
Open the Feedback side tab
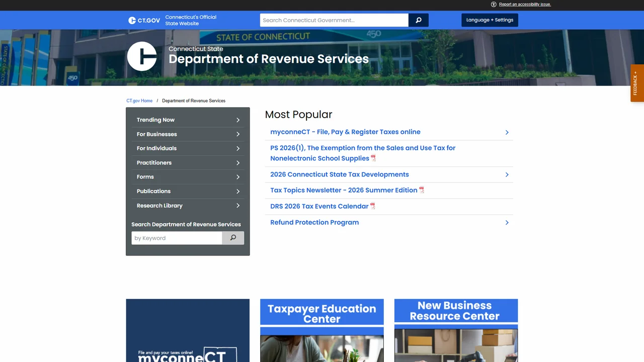(x=637, y=83)
